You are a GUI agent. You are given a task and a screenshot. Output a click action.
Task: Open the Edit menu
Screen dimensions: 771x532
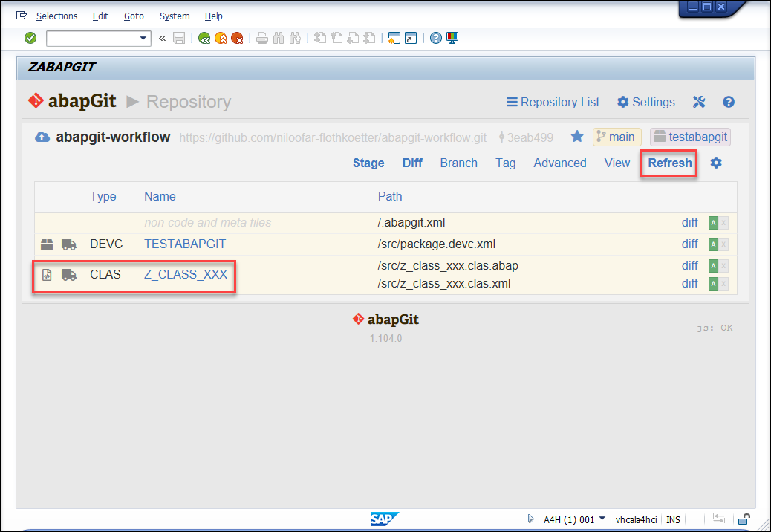pyautogui.click(x=101, y=16)
